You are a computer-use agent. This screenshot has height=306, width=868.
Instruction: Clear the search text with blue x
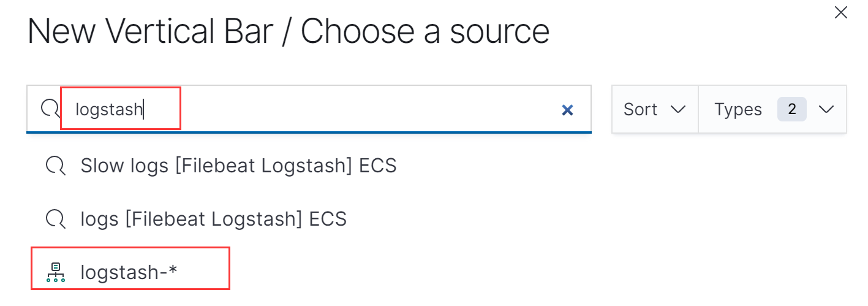[567, 110]
